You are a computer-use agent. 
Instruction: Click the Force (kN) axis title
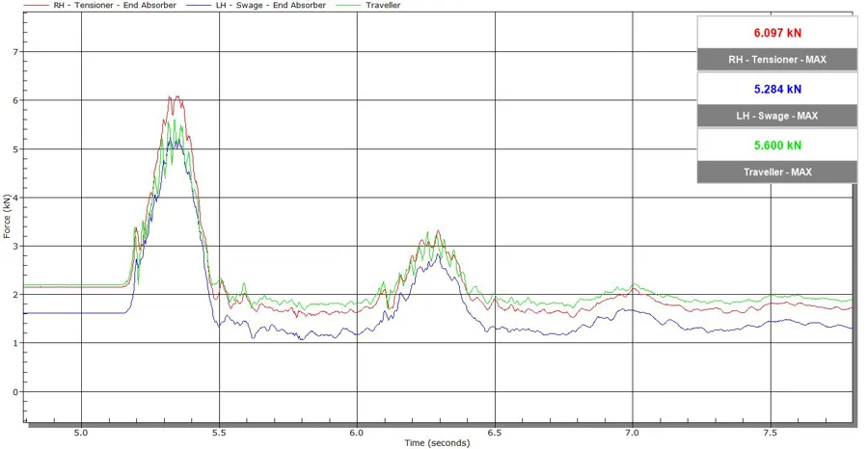point(7,216)
